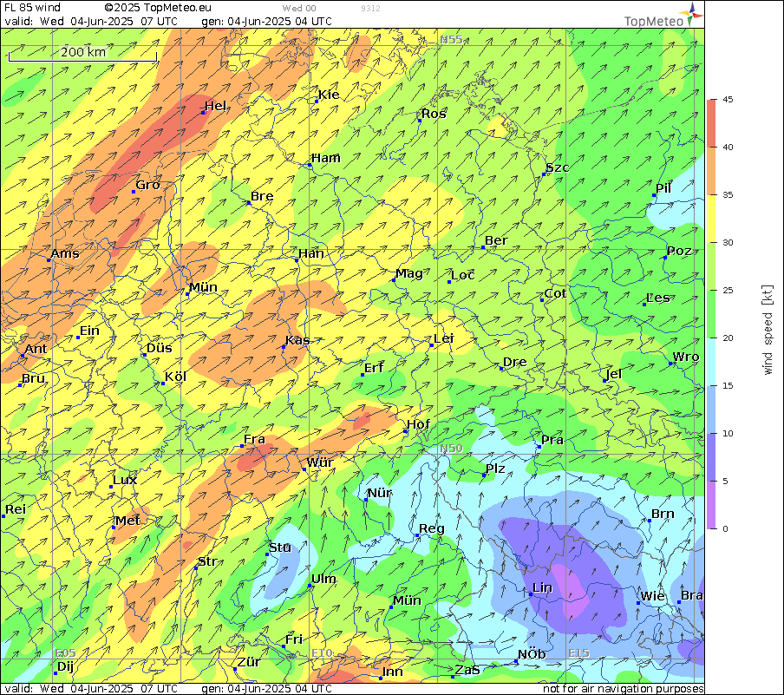Click the Han city label
This screenshot has width=784, height=695.
[311, 253]
